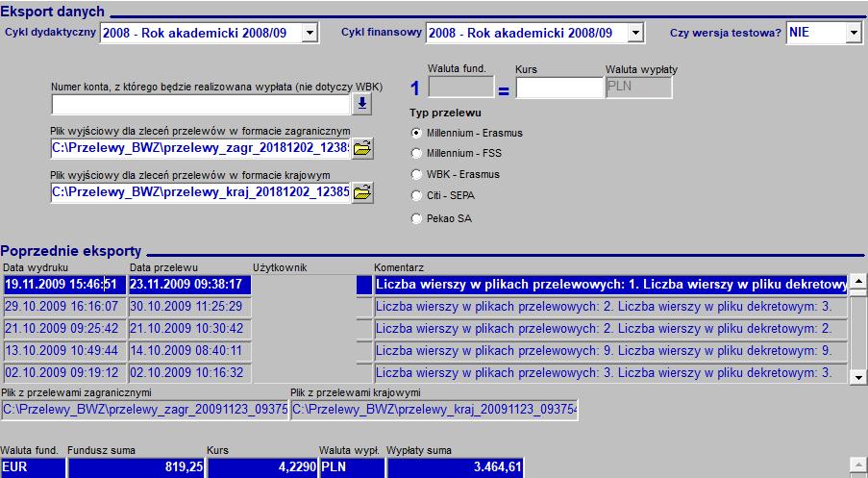Expand the Czy wersja testowa dropdown
868x478 pixels.
853,33
